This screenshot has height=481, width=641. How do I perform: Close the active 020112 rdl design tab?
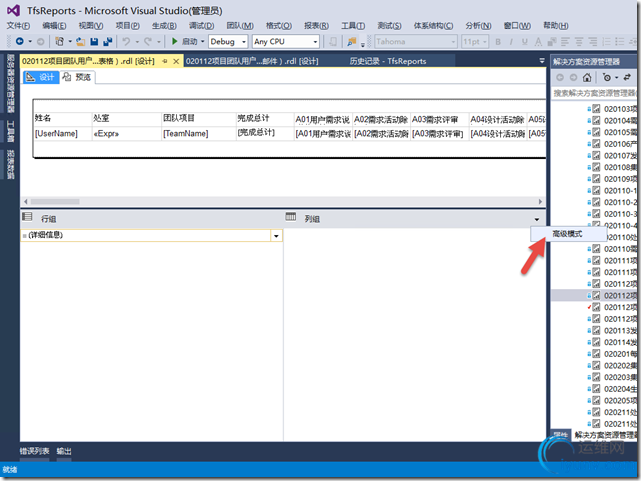[176, 61]
